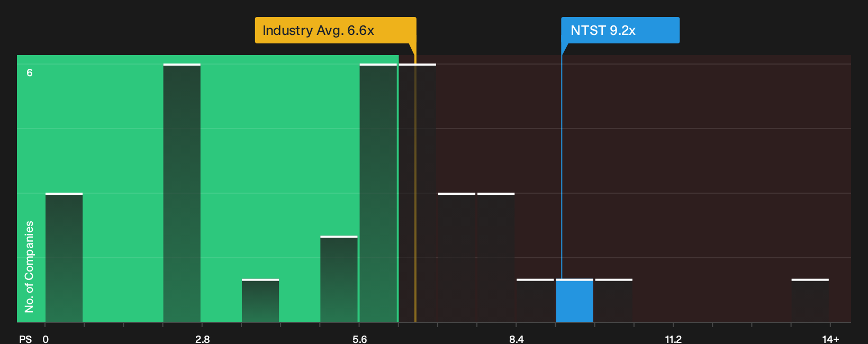This screenshot has width=868, height=344.
Task: Click the x-axis label 5.6
Action: [x=359, y=339]
